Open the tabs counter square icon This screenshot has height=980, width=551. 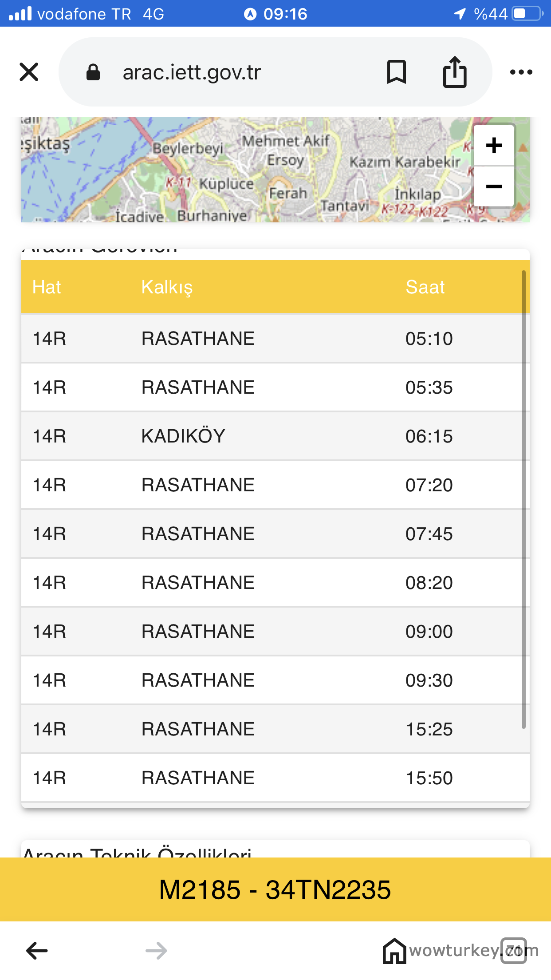pos(513,951)
